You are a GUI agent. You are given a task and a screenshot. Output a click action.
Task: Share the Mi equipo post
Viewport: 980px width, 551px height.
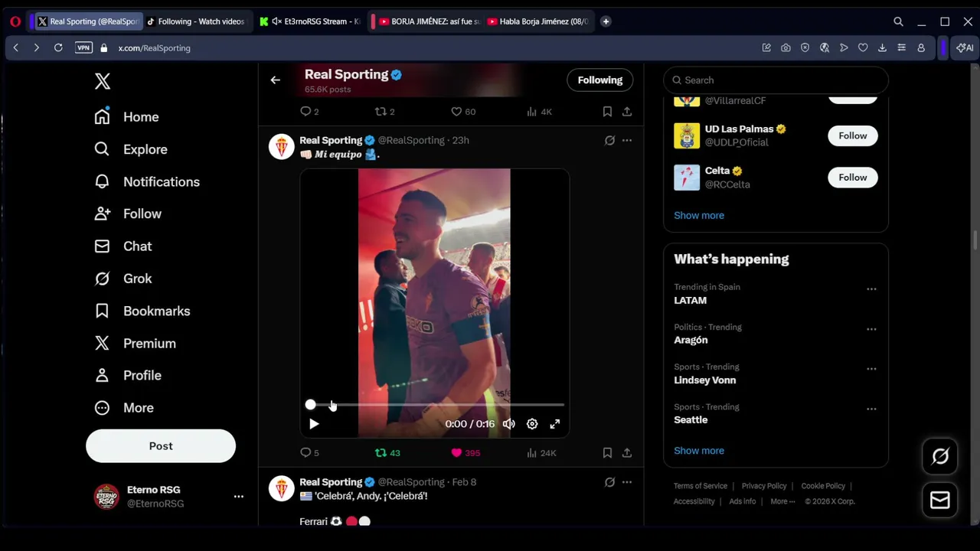pyautogui.click(x=627, y=453)
